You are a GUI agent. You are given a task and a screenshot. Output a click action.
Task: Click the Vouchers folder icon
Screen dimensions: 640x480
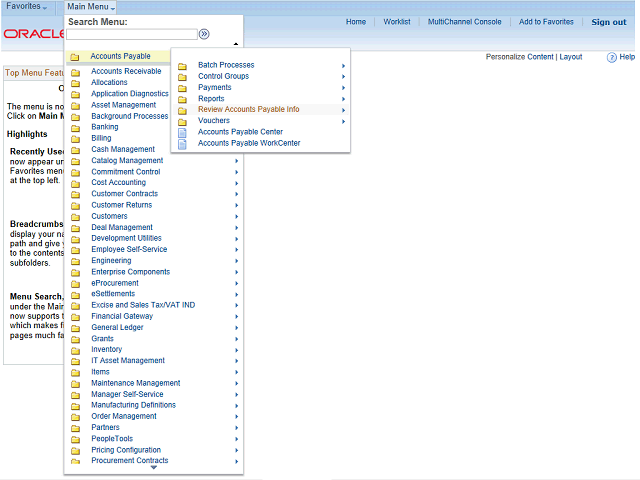(182, 121)
